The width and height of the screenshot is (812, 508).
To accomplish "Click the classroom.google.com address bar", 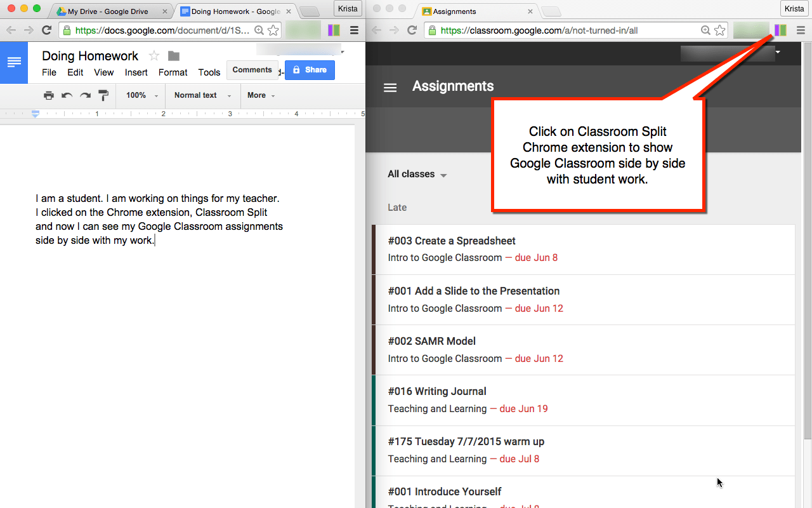I will point(565,30).
